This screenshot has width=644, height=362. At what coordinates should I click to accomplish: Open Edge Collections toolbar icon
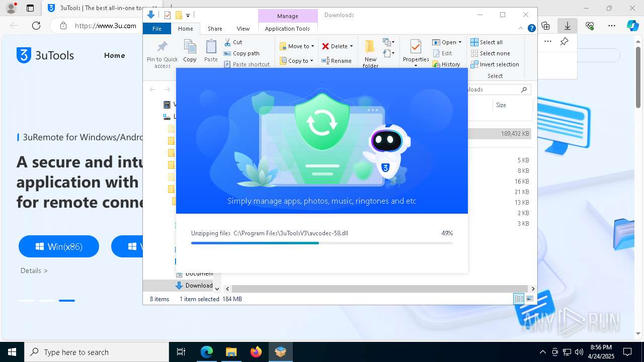[545, 26]
